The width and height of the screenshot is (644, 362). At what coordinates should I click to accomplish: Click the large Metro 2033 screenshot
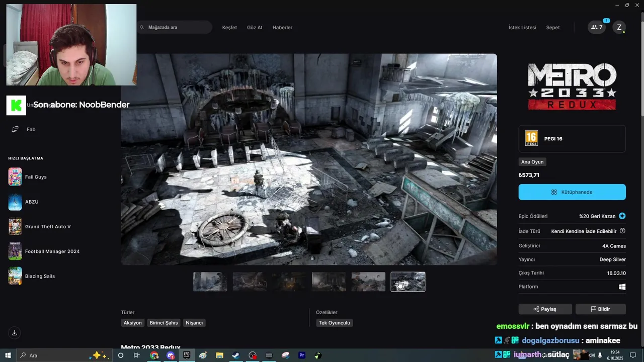coord(309,159)
